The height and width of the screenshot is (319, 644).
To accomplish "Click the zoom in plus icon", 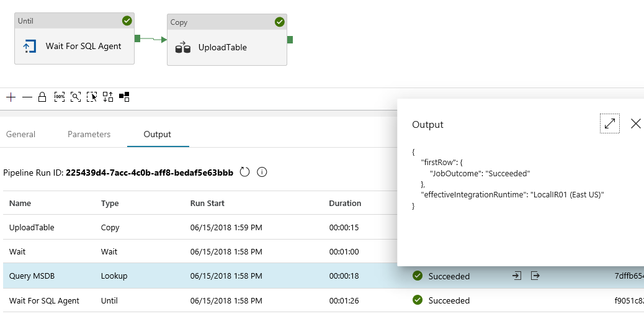I will pos(11,97).
